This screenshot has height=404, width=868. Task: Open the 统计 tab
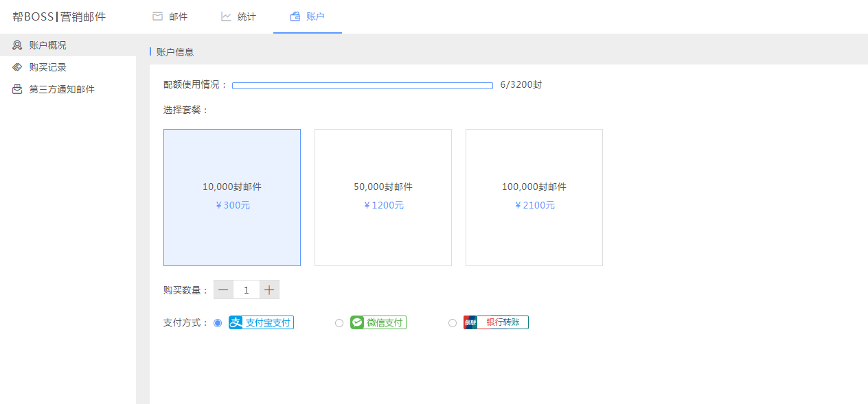click(247, 16)
